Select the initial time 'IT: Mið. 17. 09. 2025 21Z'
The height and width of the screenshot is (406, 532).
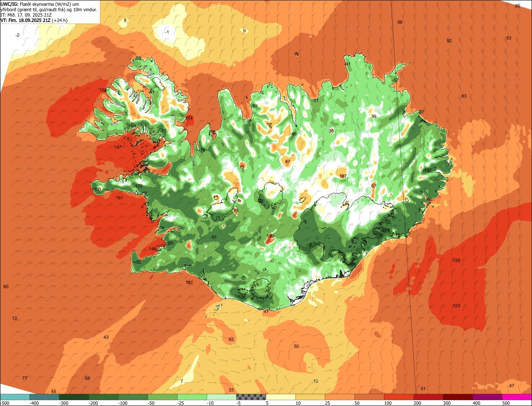25,15
